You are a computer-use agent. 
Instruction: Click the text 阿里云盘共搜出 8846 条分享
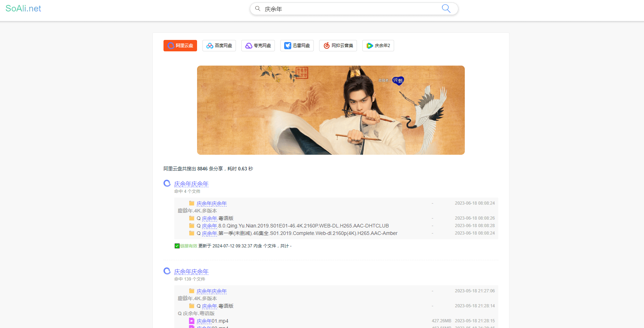193,169
